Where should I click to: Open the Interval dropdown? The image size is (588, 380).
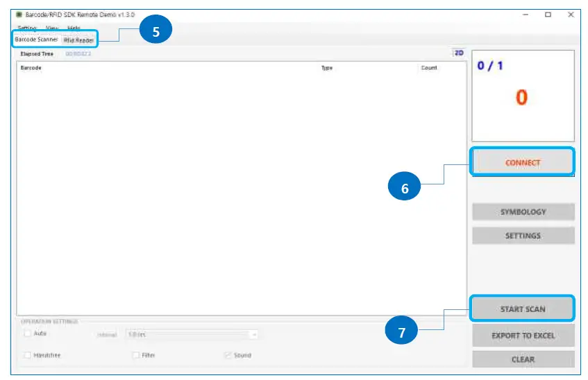pos(192,334)
